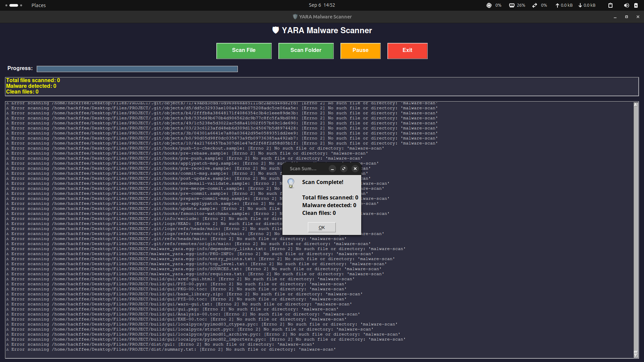The image size is (644, 362).
Task: Click the log scrollbar up arrow
Action: coord(636,105)
